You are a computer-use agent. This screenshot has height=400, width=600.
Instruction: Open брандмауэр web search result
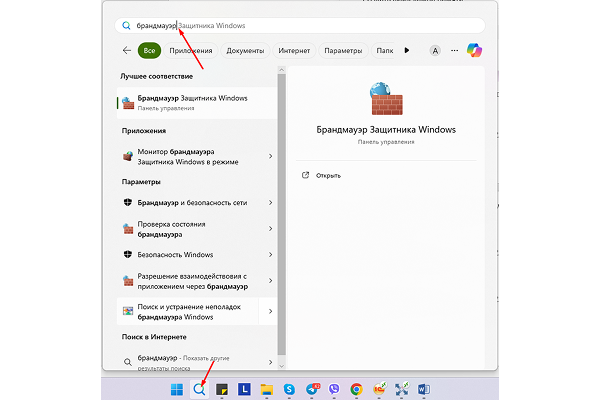click(197, 362)
